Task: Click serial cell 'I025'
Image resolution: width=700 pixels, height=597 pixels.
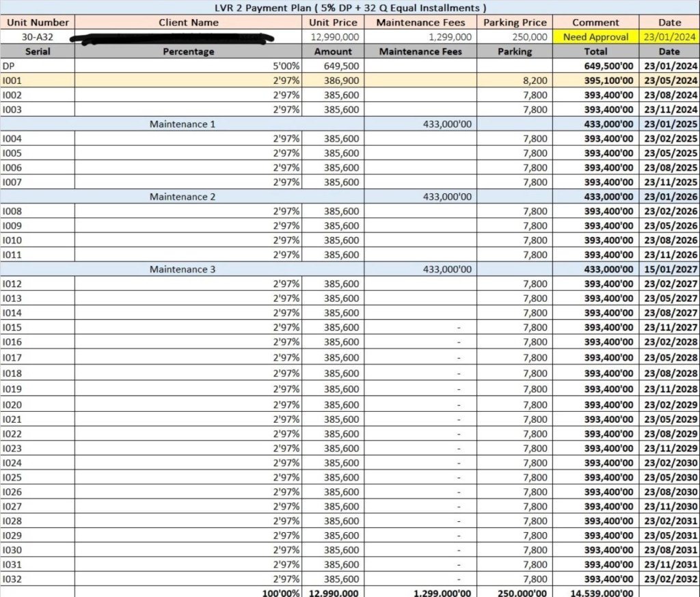Action: tap(38, 477)
